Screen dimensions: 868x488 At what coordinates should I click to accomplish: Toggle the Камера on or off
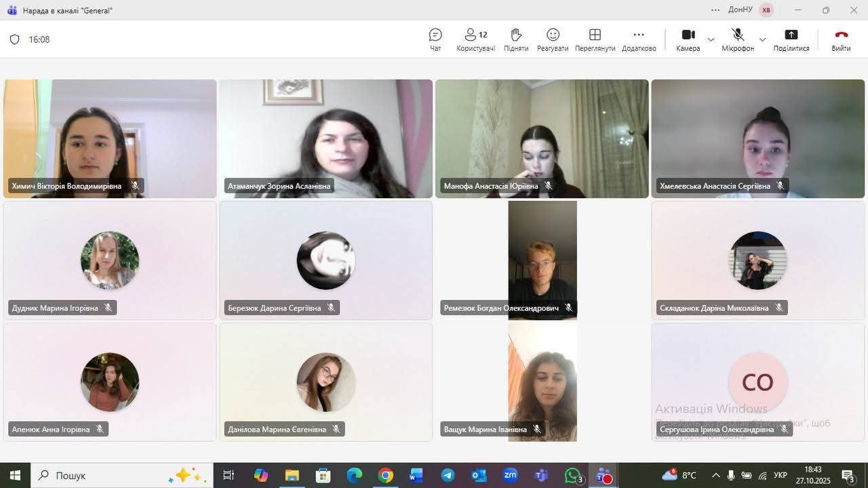[688, 39]
